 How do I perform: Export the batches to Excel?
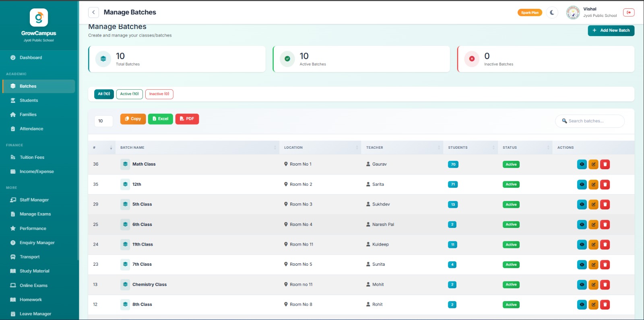point(160,119)
